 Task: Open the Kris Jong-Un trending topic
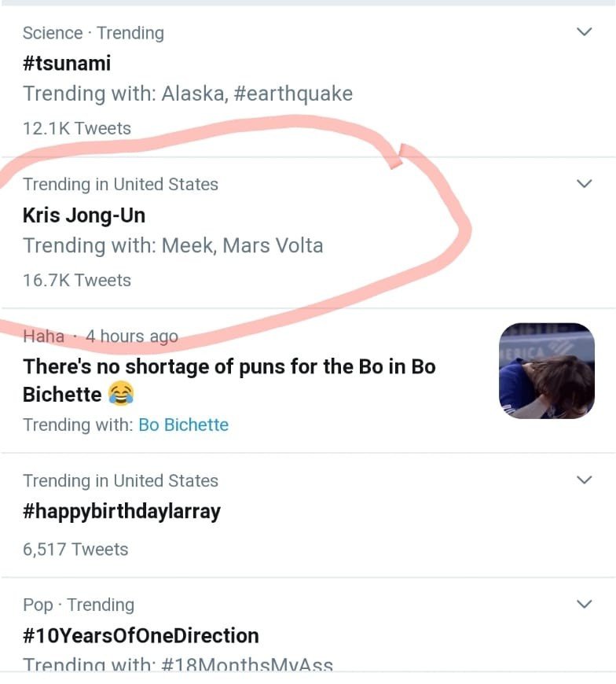(x=84, y=215)
